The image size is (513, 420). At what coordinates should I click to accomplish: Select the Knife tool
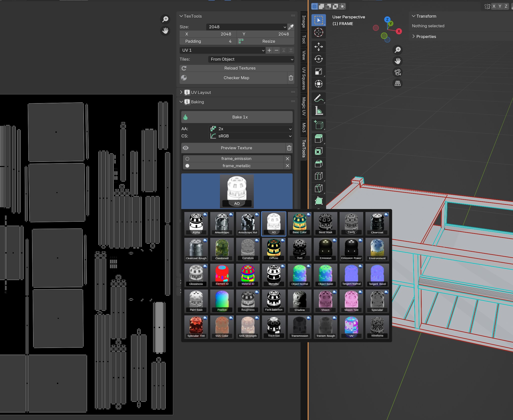pyautogui.click(x=319, y=188)
